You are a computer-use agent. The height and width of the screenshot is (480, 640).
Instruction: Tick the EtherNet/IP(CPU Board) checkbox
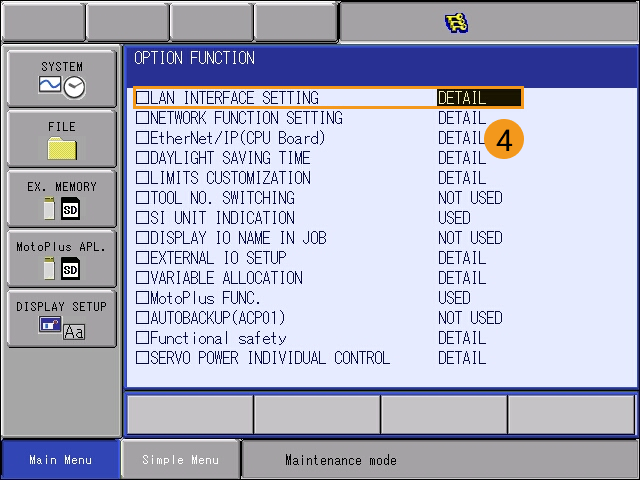coord(142,138)
